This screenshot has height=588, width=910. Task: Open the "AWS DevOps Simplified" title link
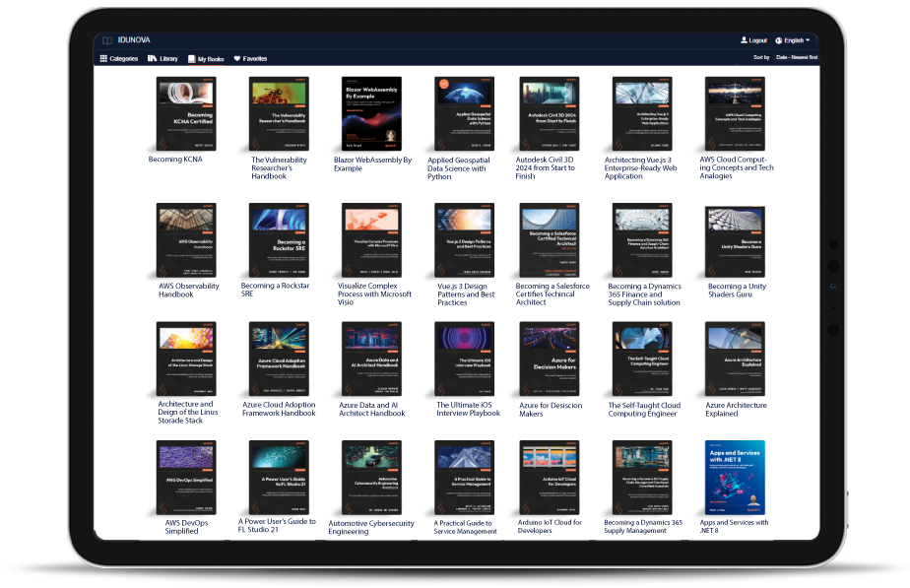pos(186,527)
